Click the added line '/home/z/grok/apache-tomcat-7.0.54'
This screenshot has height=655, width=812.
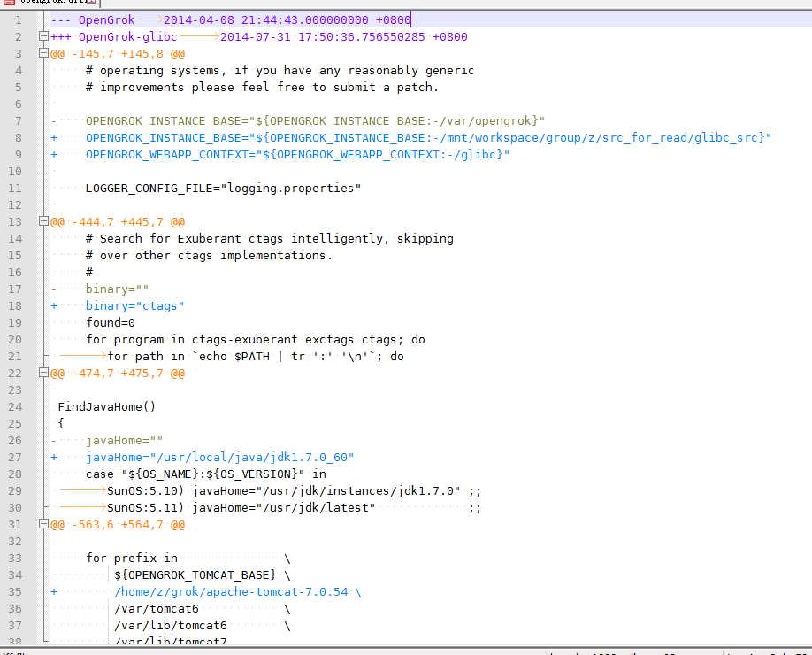point(205,592)
